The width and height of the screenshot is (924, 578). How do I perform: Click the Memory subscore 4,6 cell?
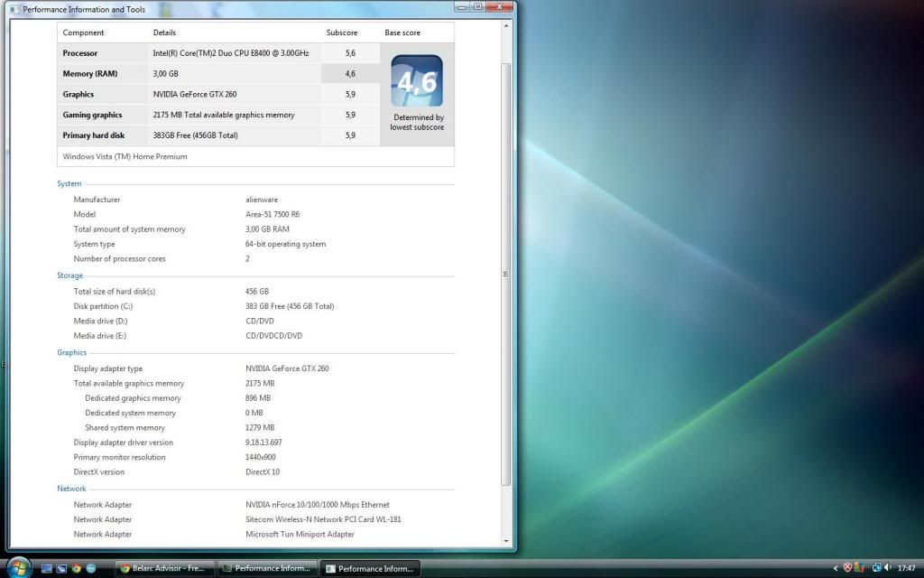coord(350,74)
